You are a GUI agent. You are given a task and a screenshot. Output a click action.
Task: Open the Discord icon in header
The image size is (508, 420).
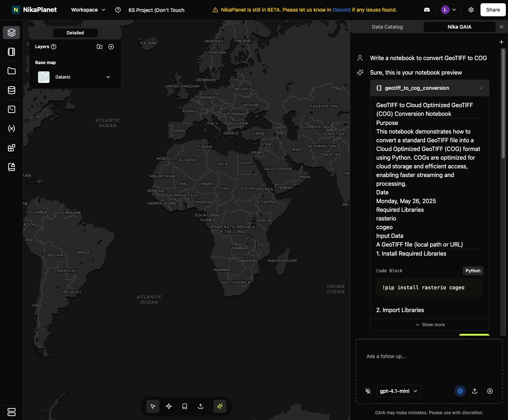pyautogui.click(x=427, y=10)
